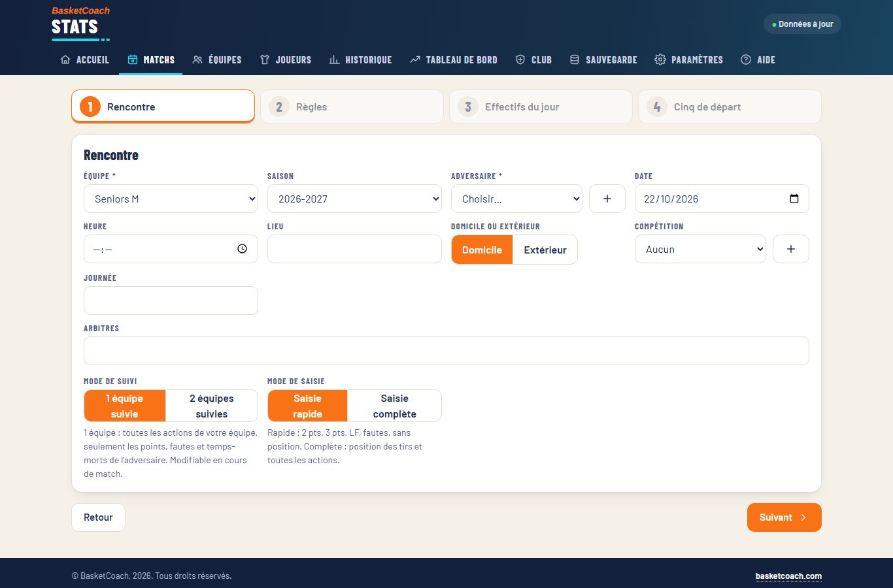Screen dimensions: 893x588
Task: Open the Saison dropdown showing 2026-2027
Action: pos(354,199)
